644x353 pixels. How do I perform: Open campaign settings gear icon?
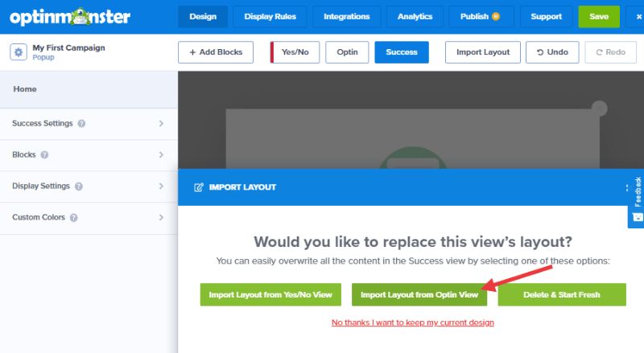click(x=19, y=52)
